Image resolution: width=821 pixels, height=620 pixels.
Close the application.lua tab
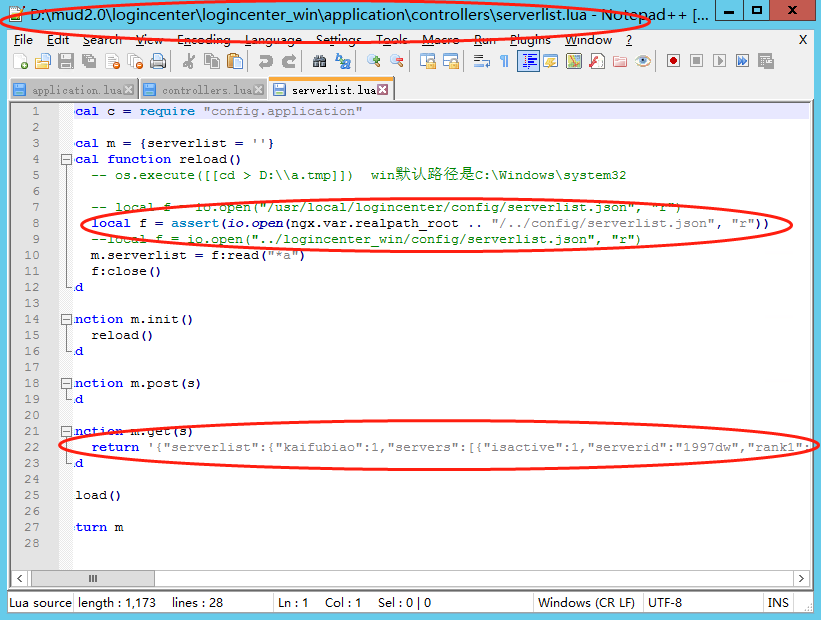click(128, 90)
